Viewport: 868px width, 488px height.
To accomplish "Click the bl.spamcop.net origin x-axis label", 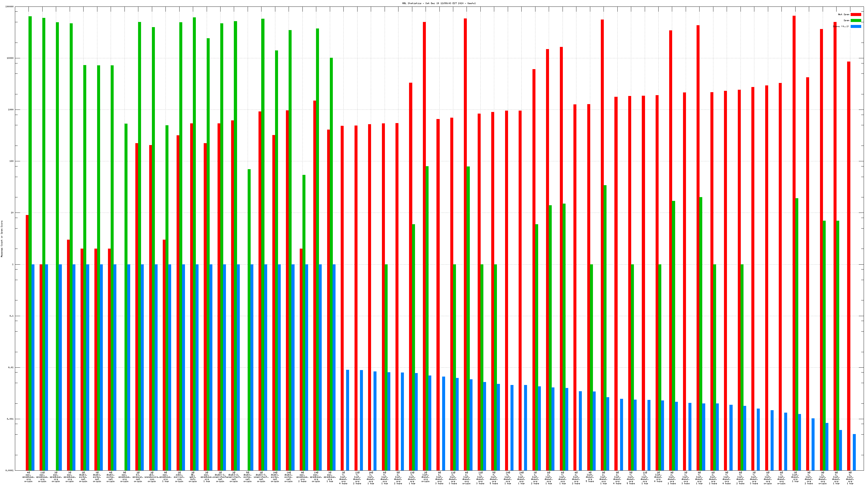I will [x=138, y=477].
